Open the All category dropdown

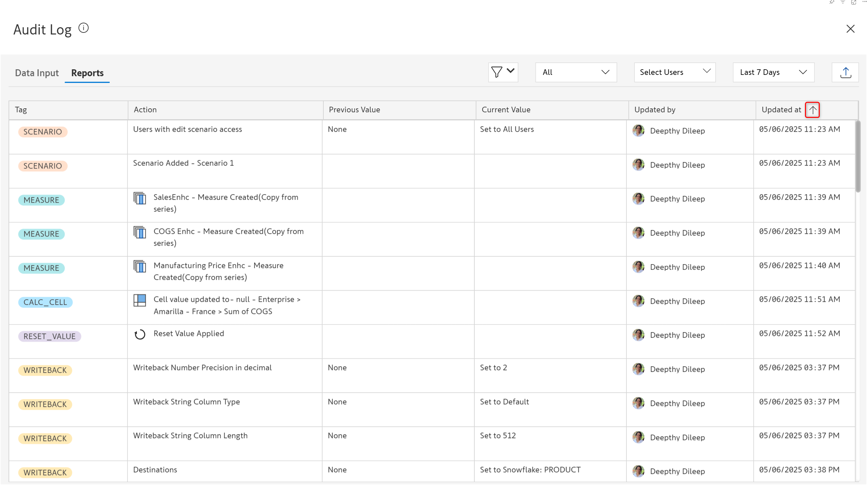576,73
